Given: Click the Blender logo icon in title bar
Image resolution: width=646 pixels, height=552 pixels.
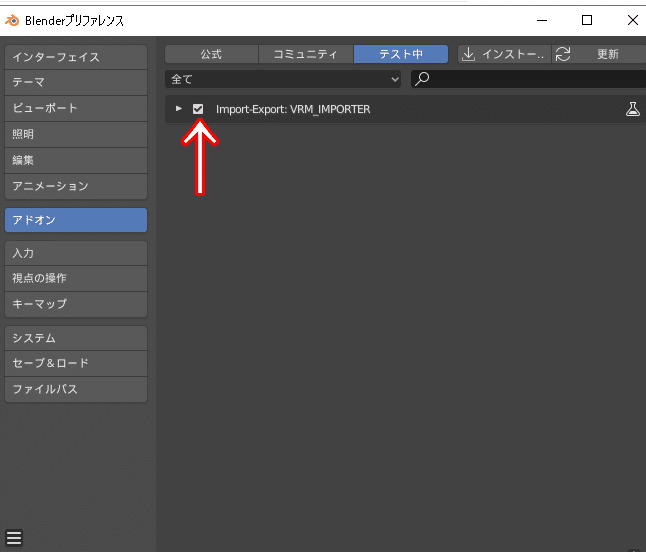Looking at the screenshot, I should (x=12, y=20).
